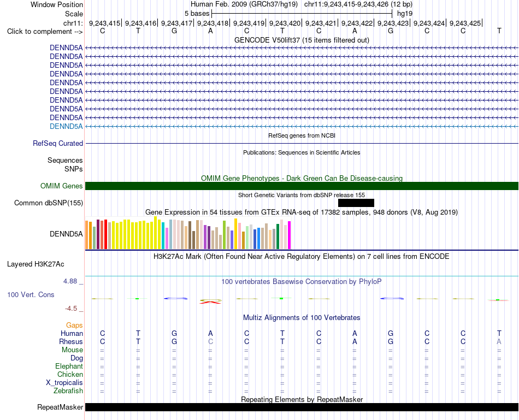
Task: Click the 'Click to complement -->' label
Action: pos(45,32)
